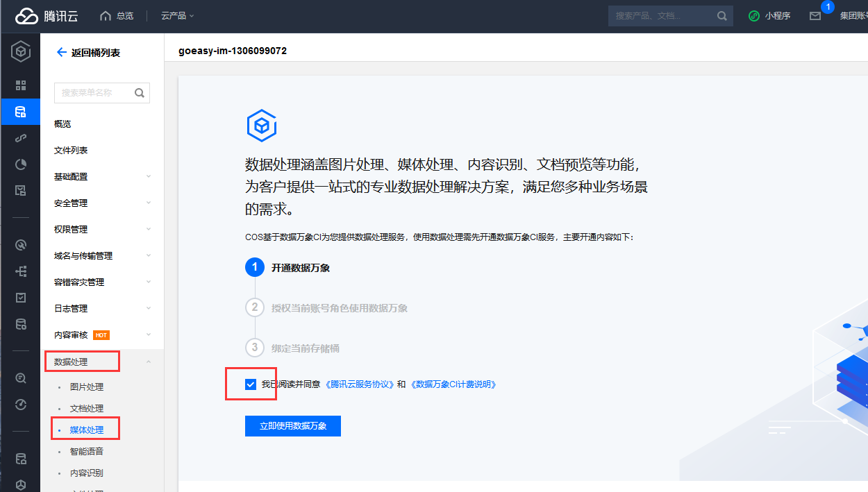Select 图片处理 in the sidebar
Viewport: 868px width, 492px height.
(87, 387)
